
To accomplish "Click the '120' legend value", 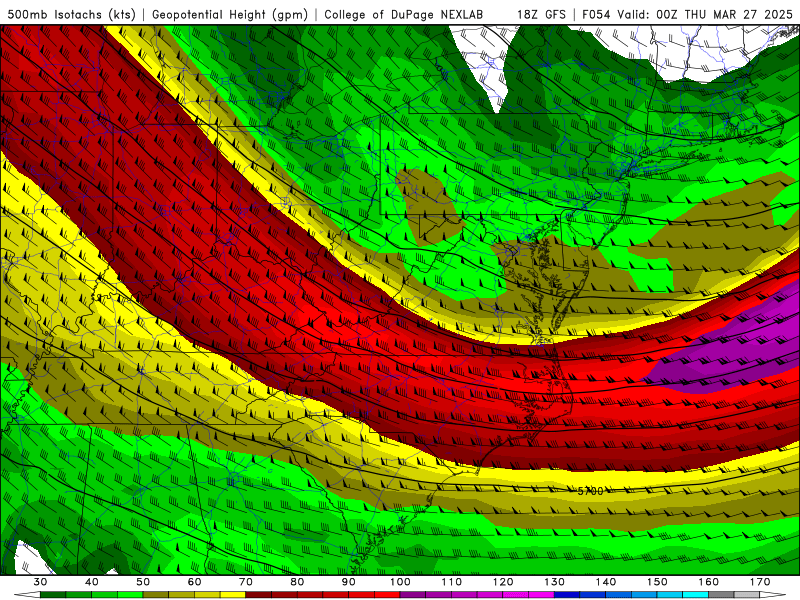I will (x=503, y=582).
